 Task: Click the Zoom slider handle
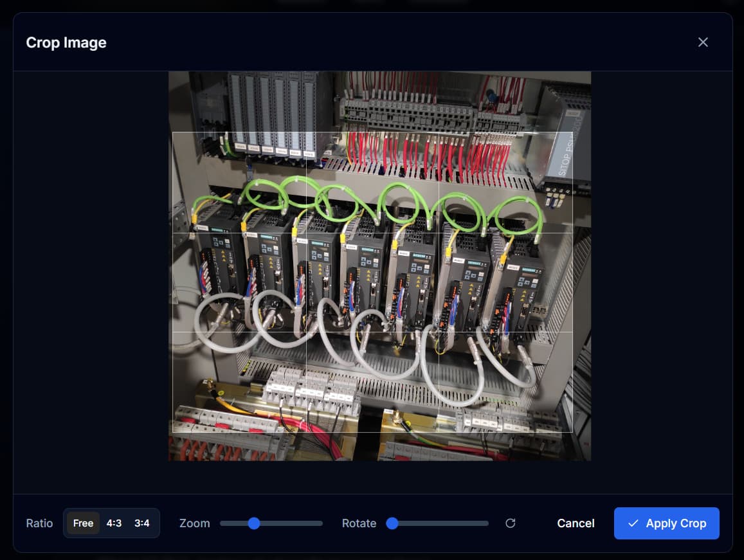pos(253,523)
